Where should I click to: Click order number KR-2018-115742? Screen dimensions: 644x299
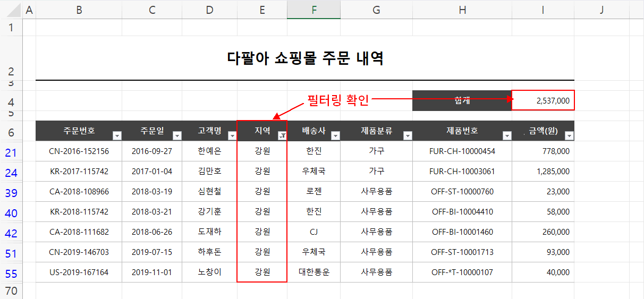coord(79,212)
